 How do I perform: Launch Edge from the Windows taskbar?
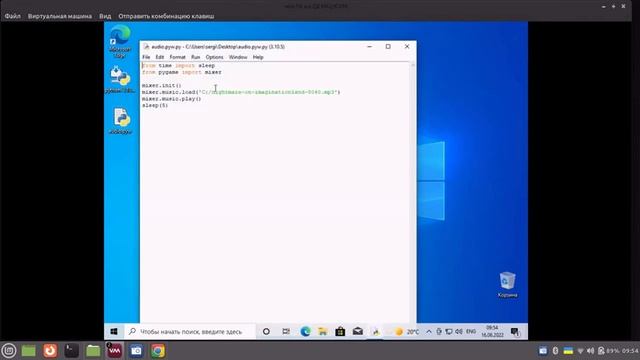[305, 331]
